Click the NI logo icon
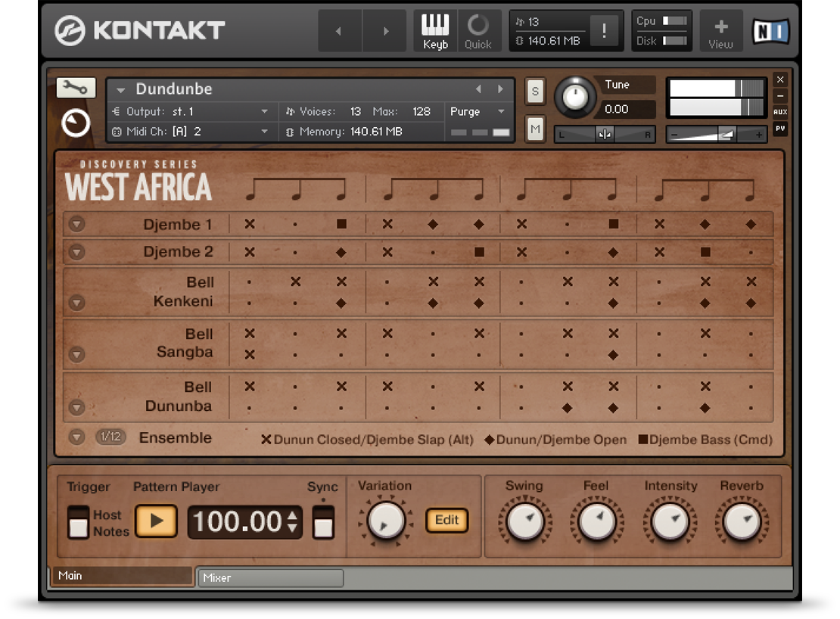840x619 pixels. click(x=770, y=31)
